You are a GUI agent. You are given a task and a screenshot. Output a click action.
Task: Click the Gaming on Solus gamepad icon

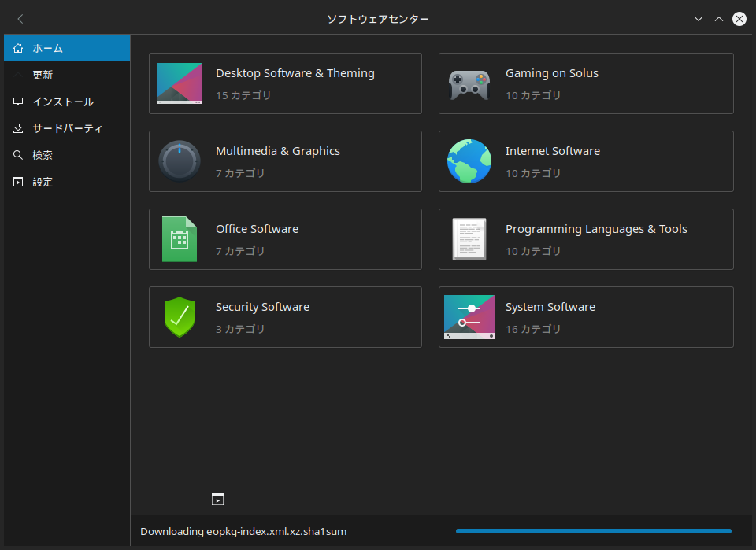click(469, 85)
